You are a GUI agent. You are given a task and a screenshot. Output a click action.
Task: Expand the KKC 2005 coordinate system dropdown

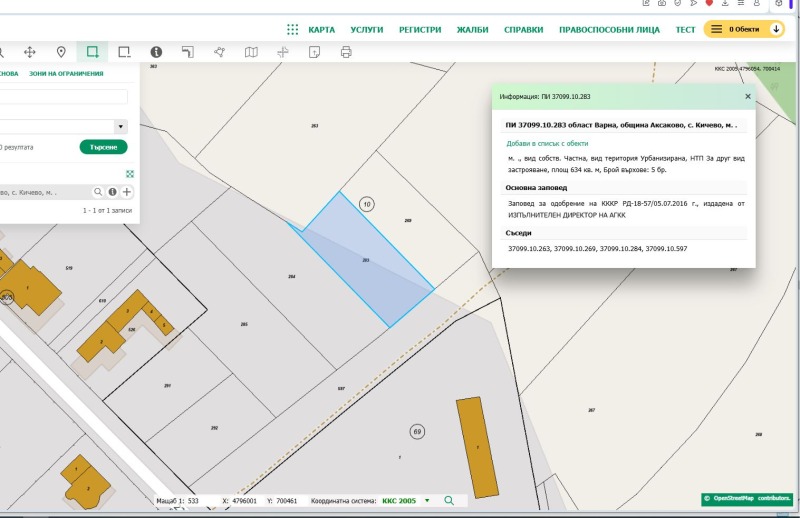(427, 500)
